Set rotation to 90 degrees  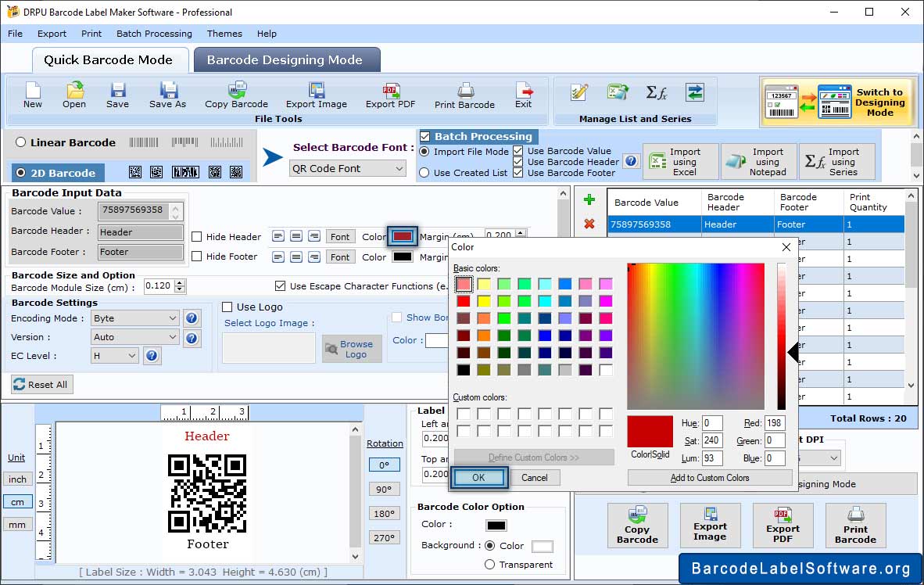point(384,490)
